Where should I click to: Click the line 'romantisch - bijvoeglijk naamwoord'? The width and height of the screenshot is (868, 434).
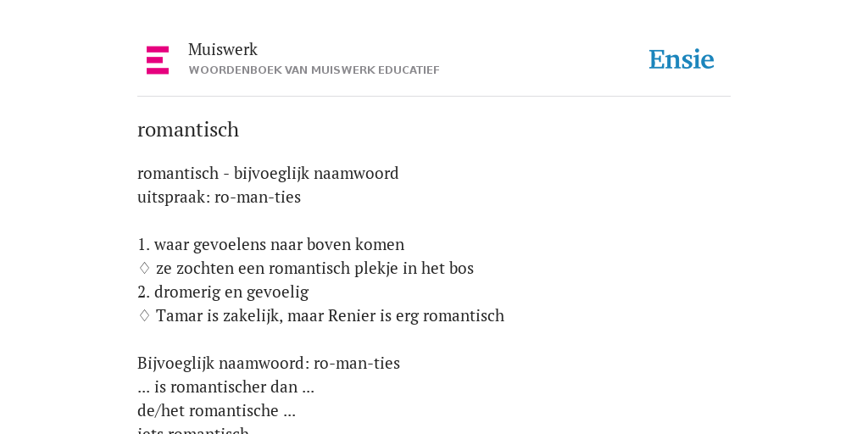tap(268, 173)
